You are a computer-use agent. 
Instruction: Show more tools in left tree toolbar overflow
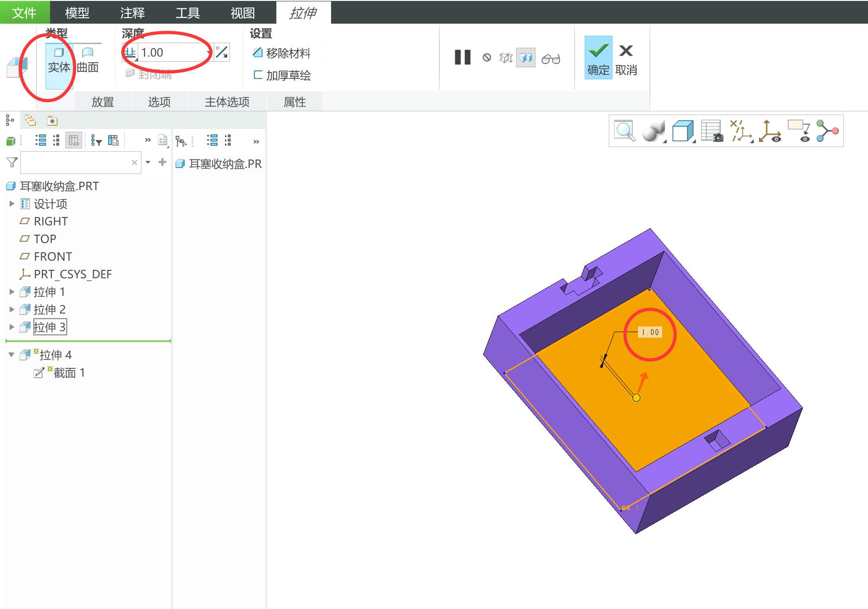click(147, 140)
